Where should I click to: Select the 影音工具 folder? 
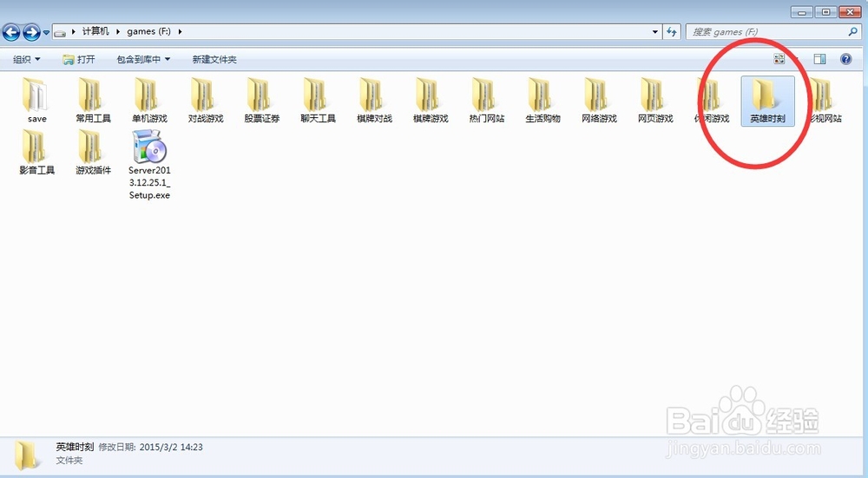click(x=36, y=152)
